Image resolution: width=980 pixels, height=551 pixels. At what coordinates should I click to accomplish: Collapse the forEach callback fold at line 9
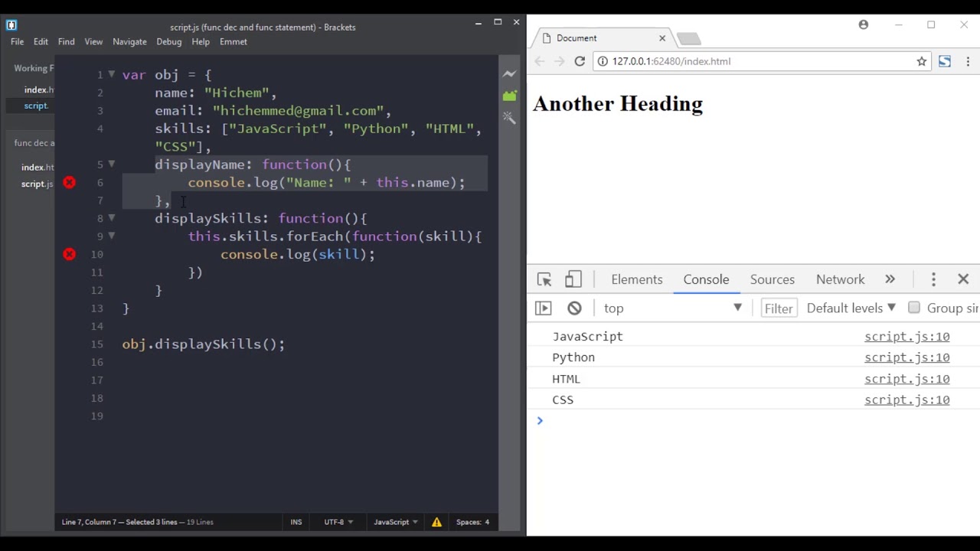click(x=111, y=236)
